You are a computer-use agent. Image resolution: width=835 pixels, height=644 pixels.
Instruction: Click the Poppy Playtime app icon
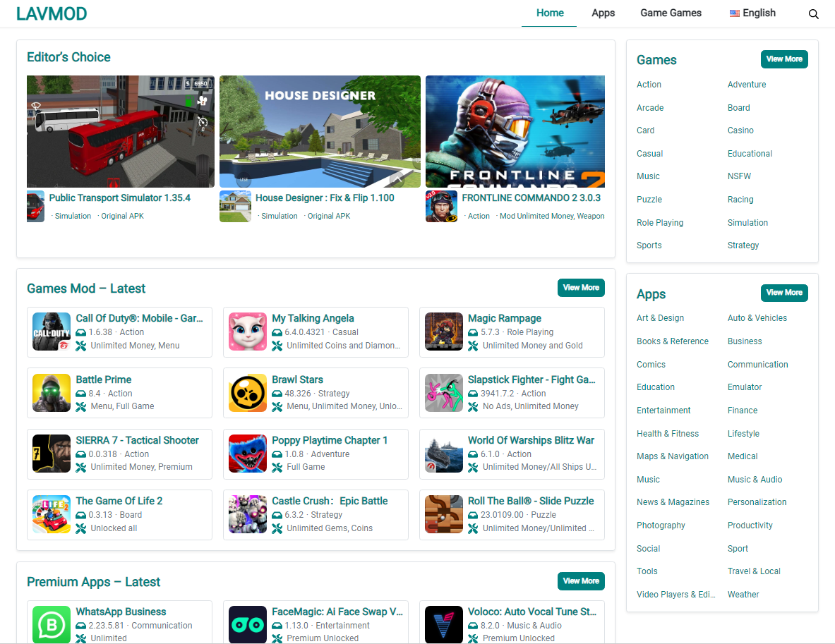click(x=248, y=454)
